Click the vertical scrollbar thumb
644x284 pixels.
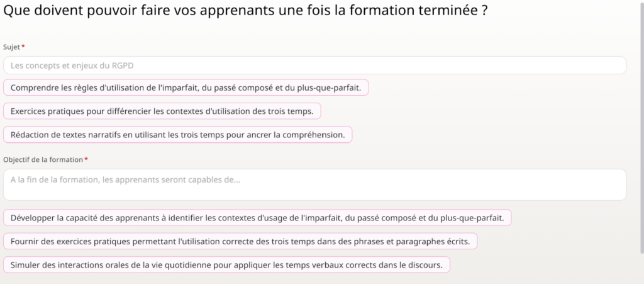(x=640, y=126)
